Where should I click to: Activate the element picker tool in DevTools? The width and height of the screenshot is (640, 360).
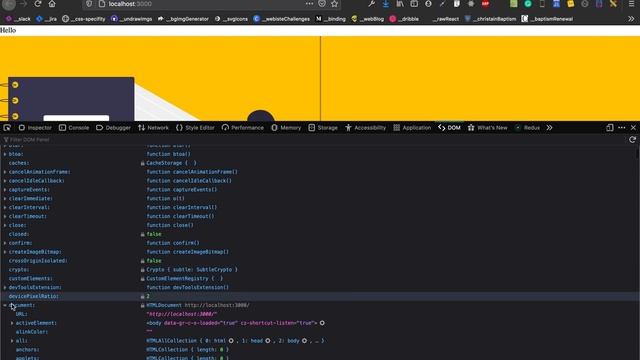(7, 128)
